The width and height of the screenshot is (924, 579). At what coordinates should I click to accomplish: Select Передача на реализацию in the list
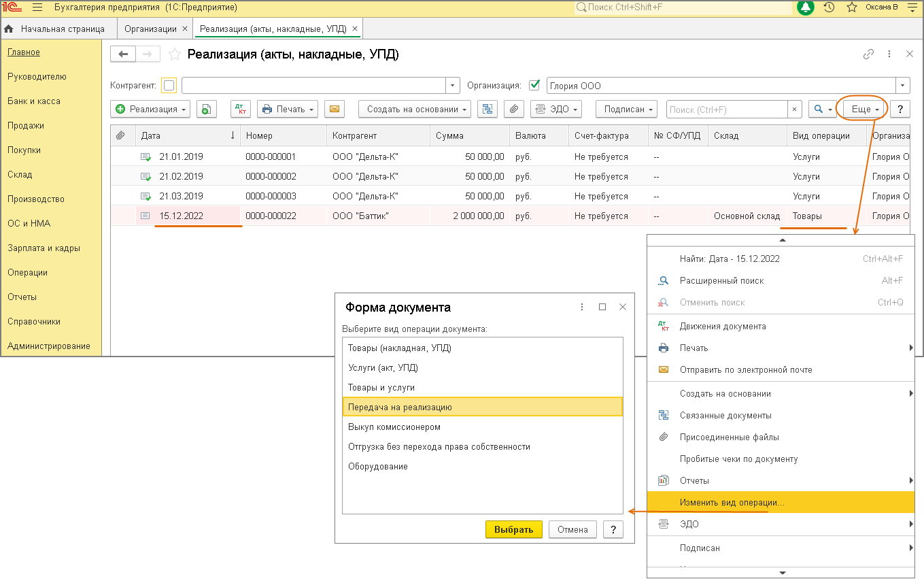pyautogui.click(x=483, y=407)
